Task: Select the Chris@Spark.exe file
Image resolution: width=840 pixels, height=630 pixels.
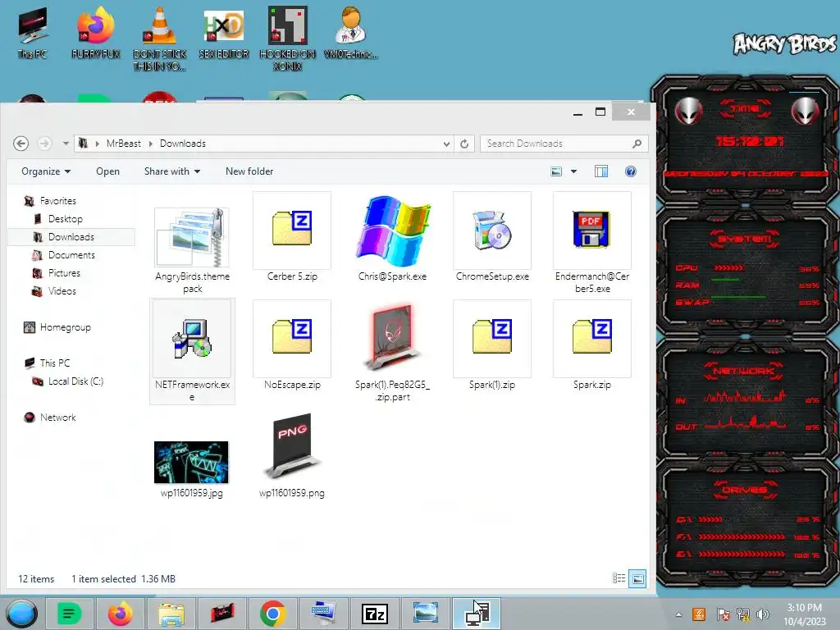Action: coord(393,231)
